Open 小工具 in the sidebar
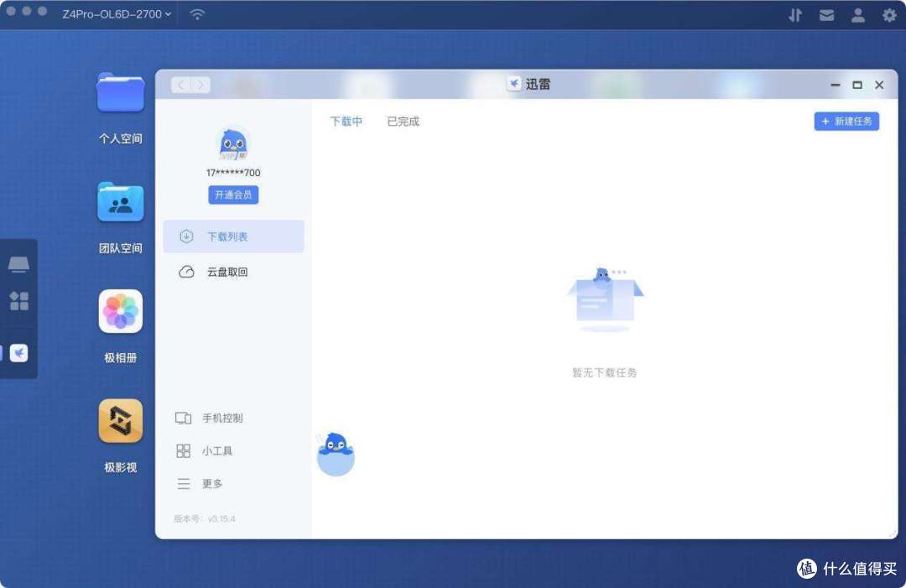Screen dimensions: 906x588 203,450
